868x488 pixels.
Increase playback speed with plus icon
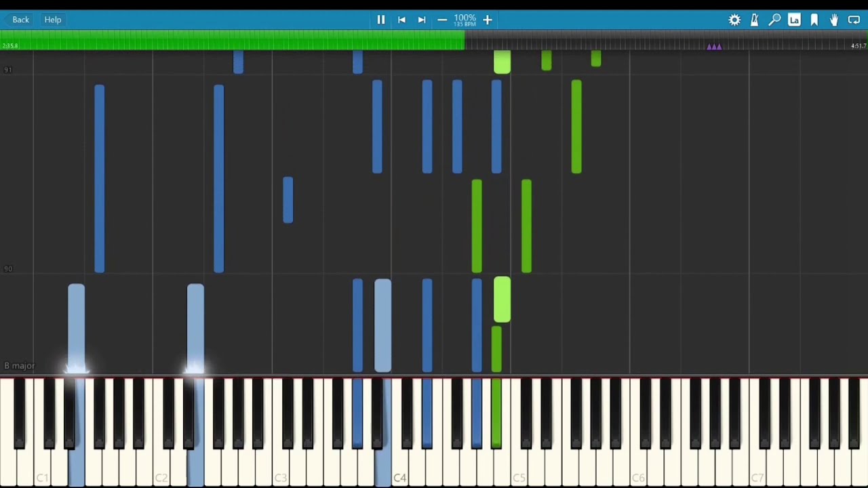[x=488, y=20]
